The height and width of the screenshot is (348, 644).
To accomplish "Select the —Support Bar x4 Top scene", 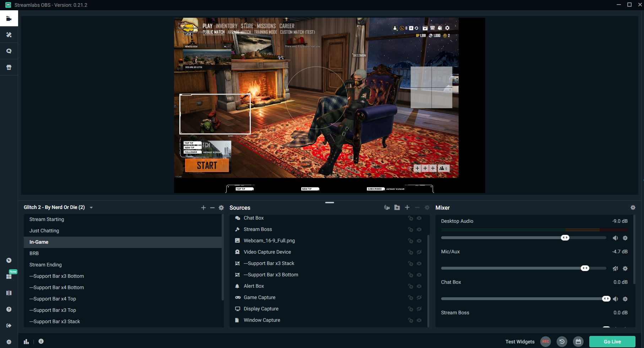I will (123, 299).
